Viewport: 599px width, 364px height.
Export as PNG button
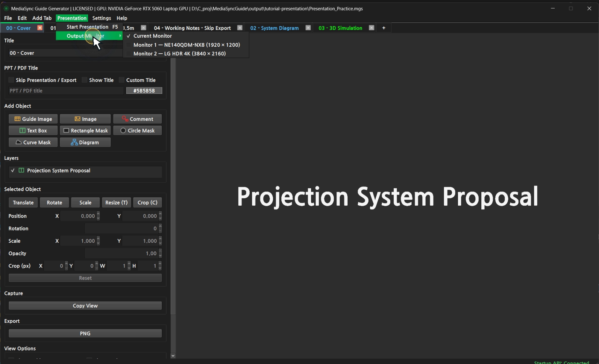pos(85,333)
